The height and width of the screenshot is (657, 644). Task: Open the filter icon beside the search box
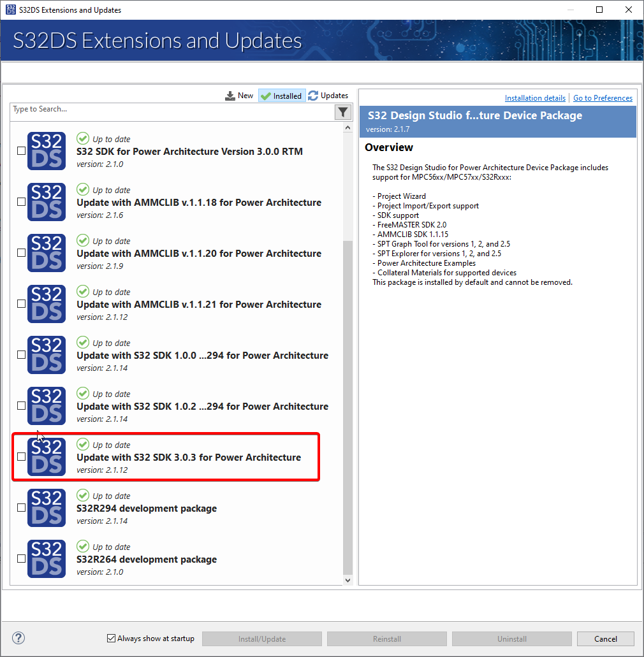point(342,112)
